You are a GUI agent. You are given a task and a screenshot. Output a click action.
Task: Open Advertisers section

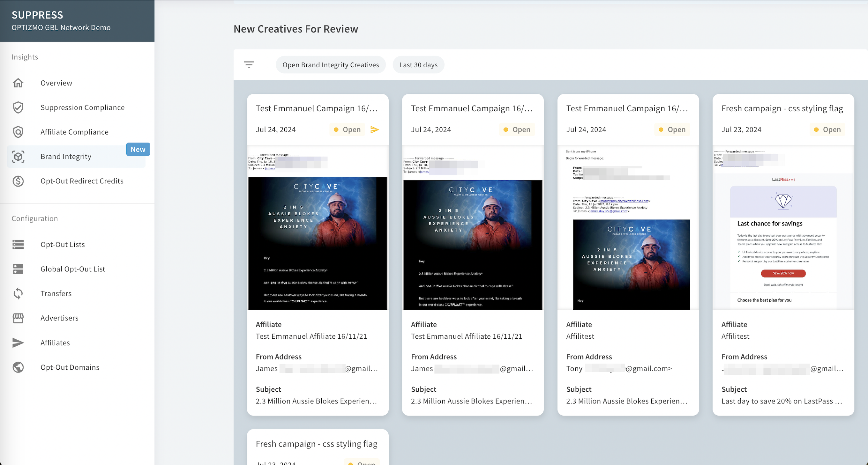59,318
